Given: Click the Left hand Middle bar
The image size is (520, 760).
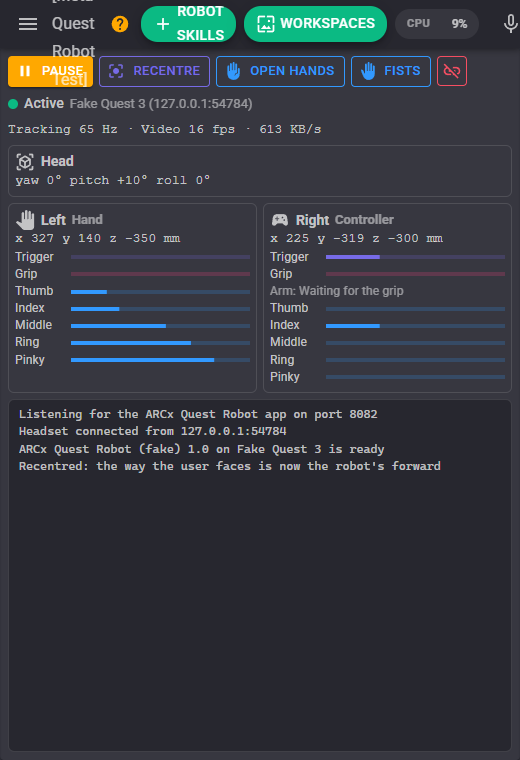Looking at the screenshot, I should click(x=160, y=326).
